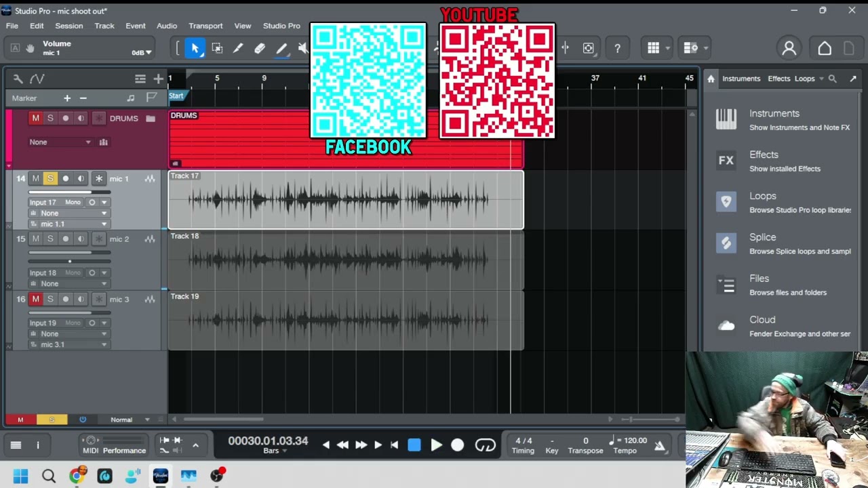Switch to the Effects browser tab
868x488 pixels.
(x=779, y=79)
